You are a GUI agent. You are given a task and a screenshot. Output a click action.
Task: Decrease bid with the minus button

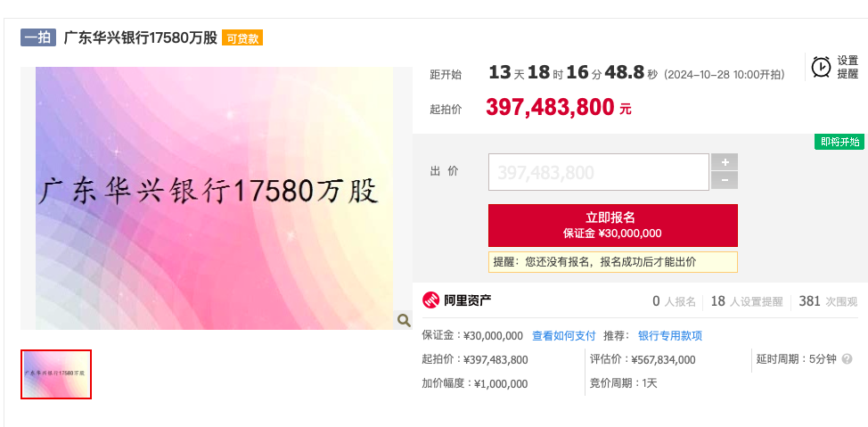click(x=725, y=180)
